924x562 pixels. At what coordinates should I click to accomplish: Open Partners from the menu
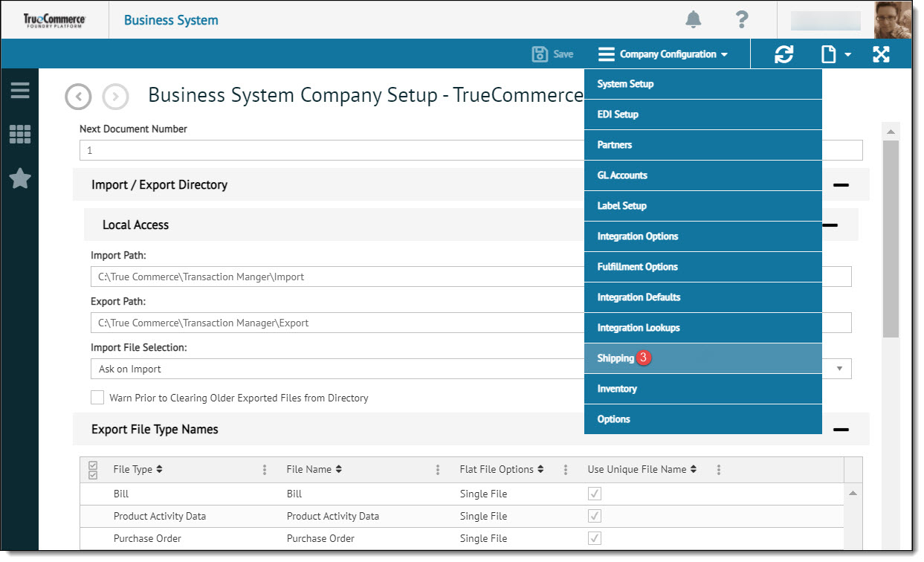tap(703, 145)
